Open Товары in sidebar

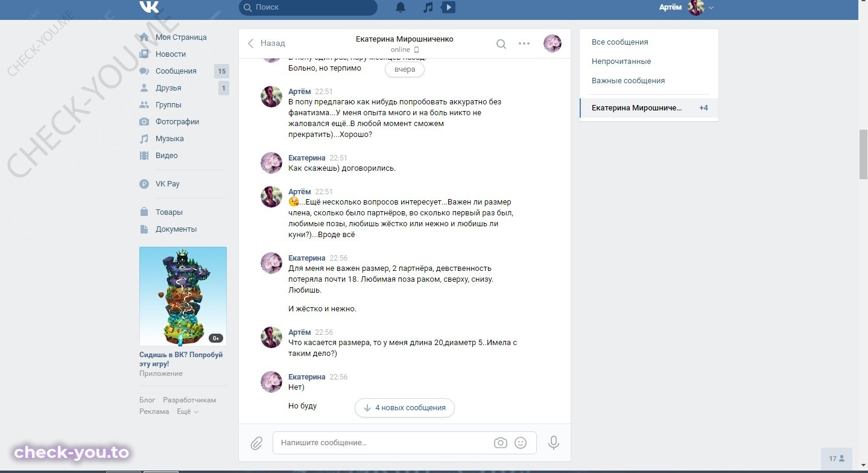tap(169, 212)
